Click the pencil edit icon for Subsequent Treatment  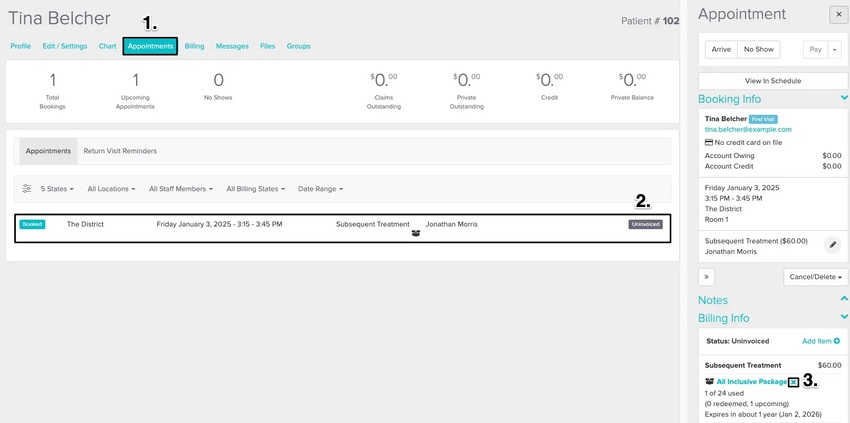pos(832,245)
